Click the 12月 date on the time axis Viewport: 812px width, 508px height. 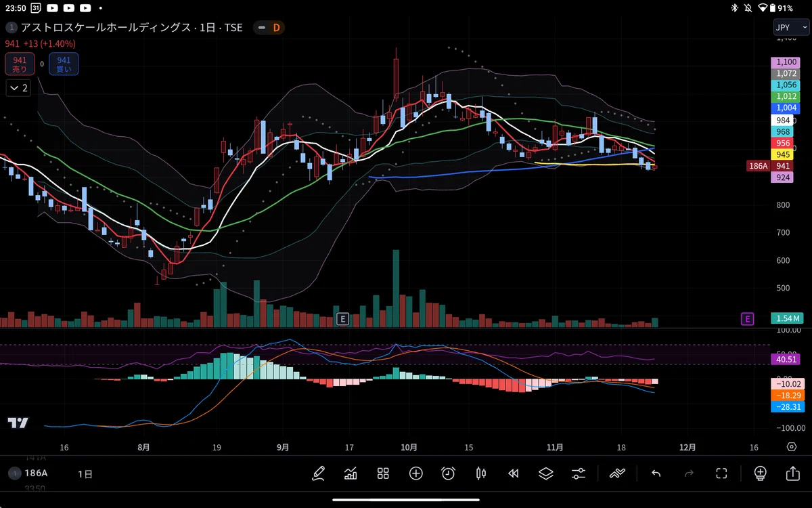coord(687,447)
